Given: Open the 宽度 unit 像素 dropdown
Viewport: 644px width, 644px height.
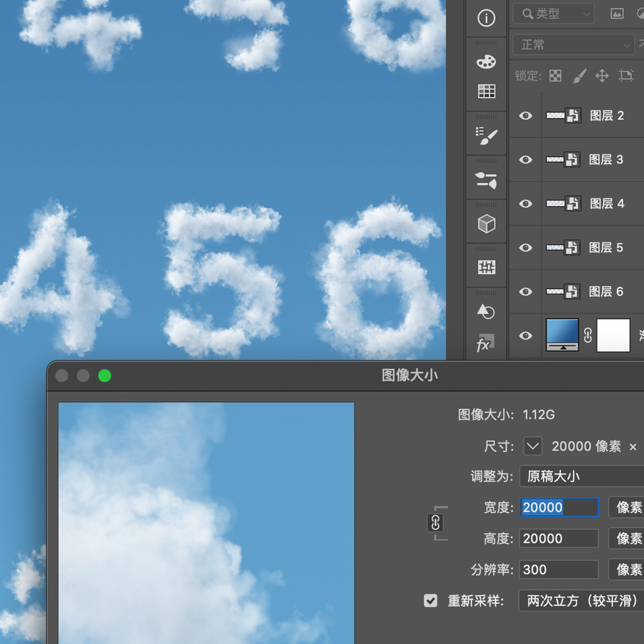Looking at the screenshot, I should [x=626, y=507].
